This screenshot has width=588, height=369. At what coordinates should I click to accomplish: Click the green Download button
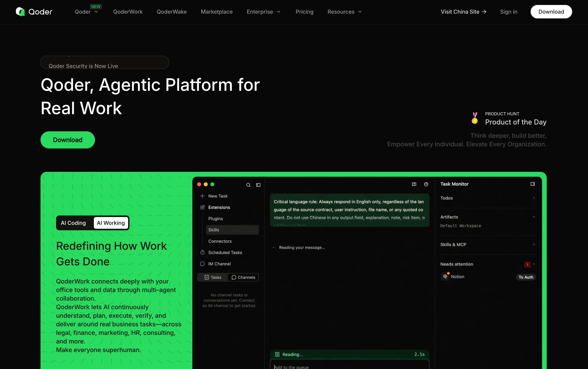click(x=68, y=140)
